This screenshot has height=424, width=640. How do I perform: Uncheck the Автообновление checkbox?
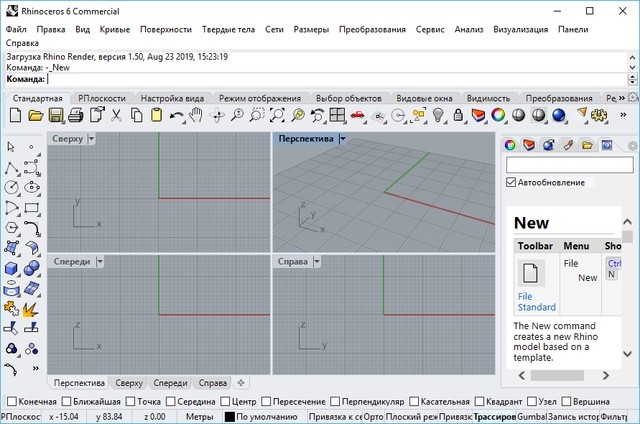[512, 183]
